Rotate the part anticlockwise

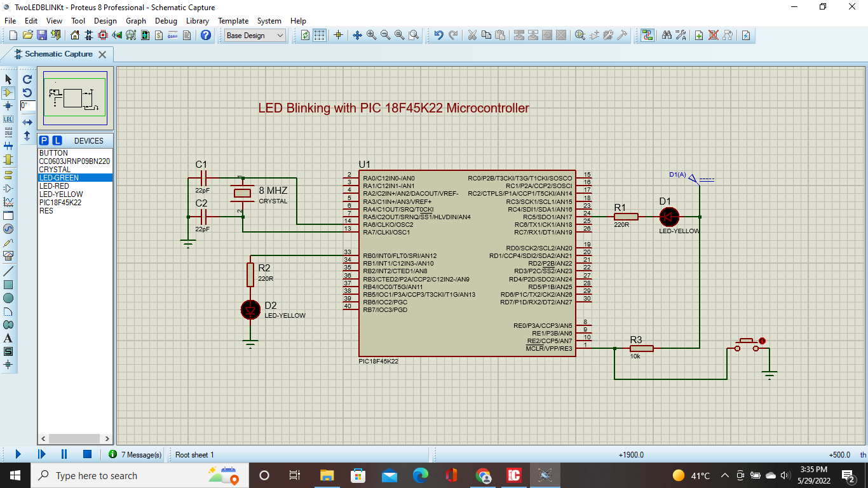pyautogui.click(x=27, y=93)
